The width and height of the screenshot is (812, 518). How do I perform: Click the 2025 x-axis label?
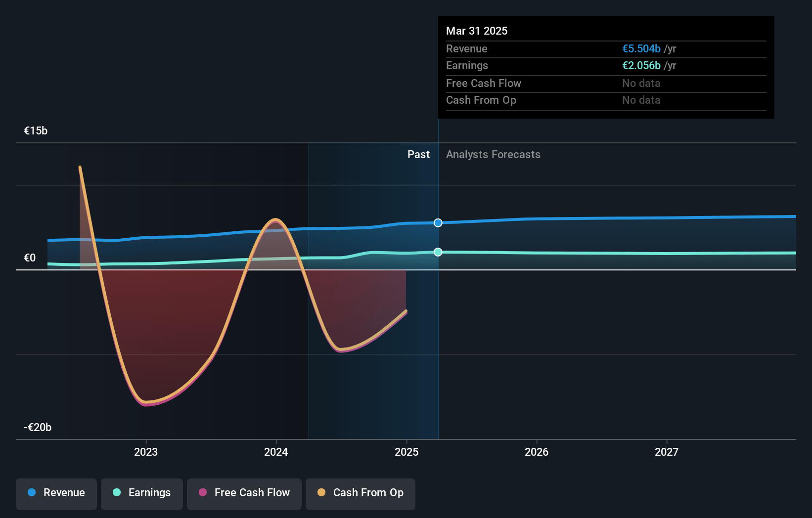click(406, 452)
